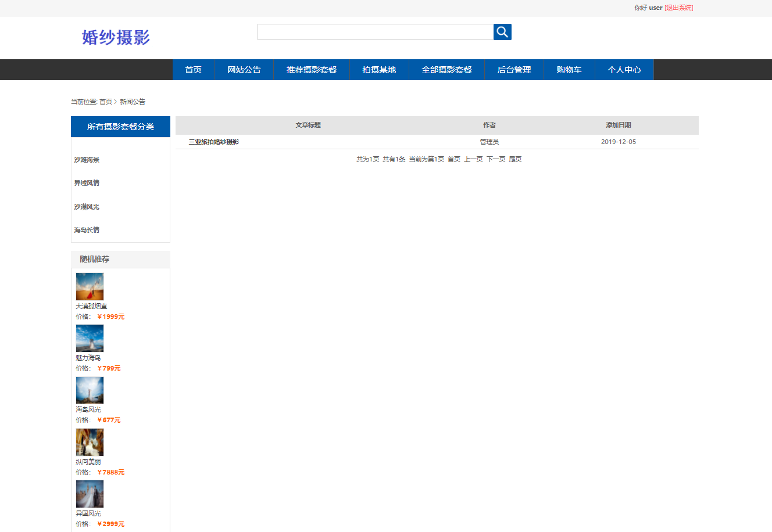Click the 新闻公告 breadcrumb text
This screenshot has width=772, height=532.
[x=133, y=102]
